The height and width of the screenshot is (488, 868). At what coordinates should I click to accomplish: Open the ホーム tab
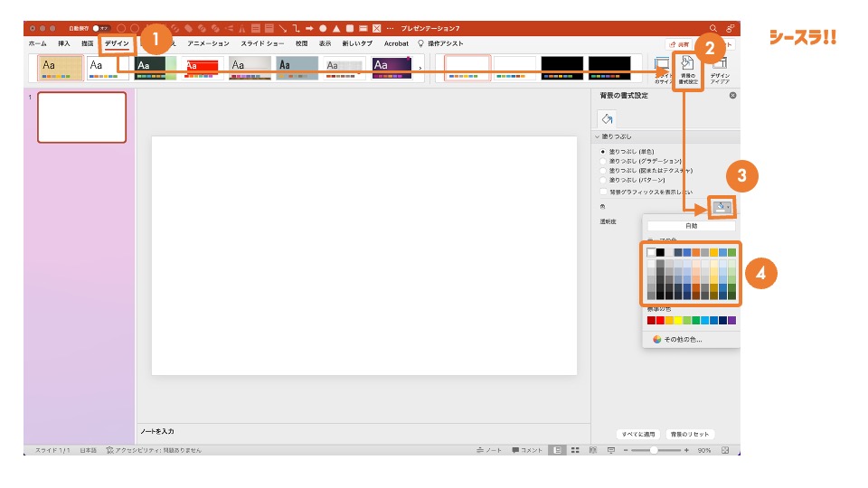click(38, 43)
